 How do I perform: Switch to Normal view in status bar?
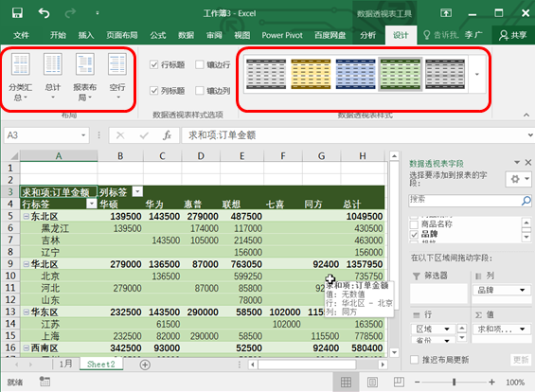346,383
